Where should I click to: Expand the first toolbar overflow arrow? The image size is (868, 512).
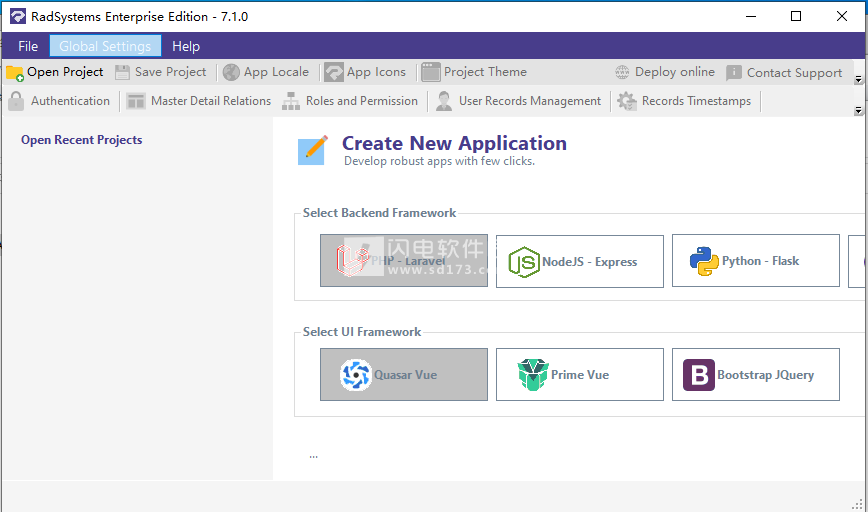(859, 79)
